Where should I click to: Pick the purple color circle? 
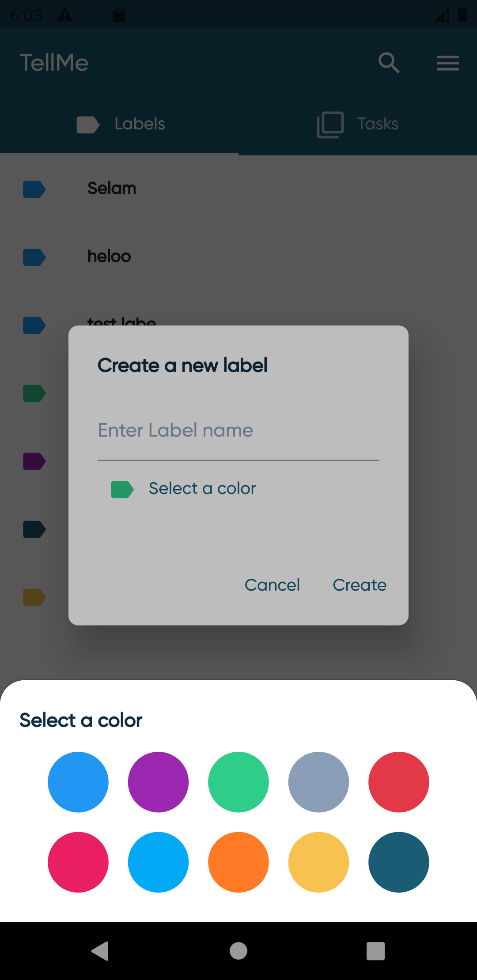coord(158,782)
